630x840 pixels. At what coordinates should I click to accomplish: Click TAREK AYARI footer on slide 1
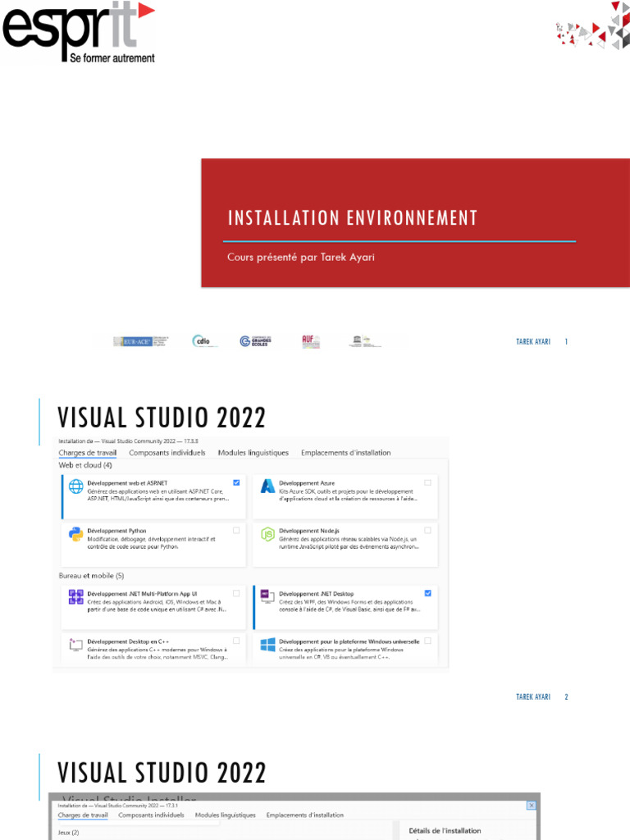tap(533, 341)
